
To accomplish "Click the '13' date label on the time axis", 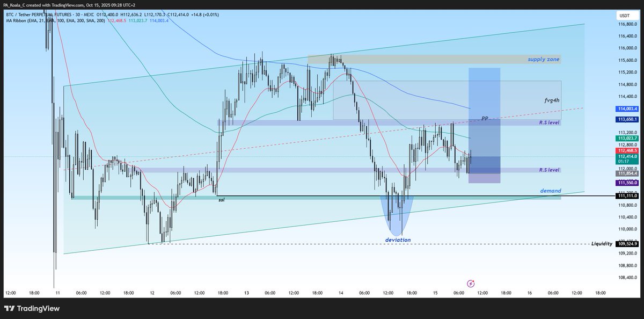I will pos(247,293).
